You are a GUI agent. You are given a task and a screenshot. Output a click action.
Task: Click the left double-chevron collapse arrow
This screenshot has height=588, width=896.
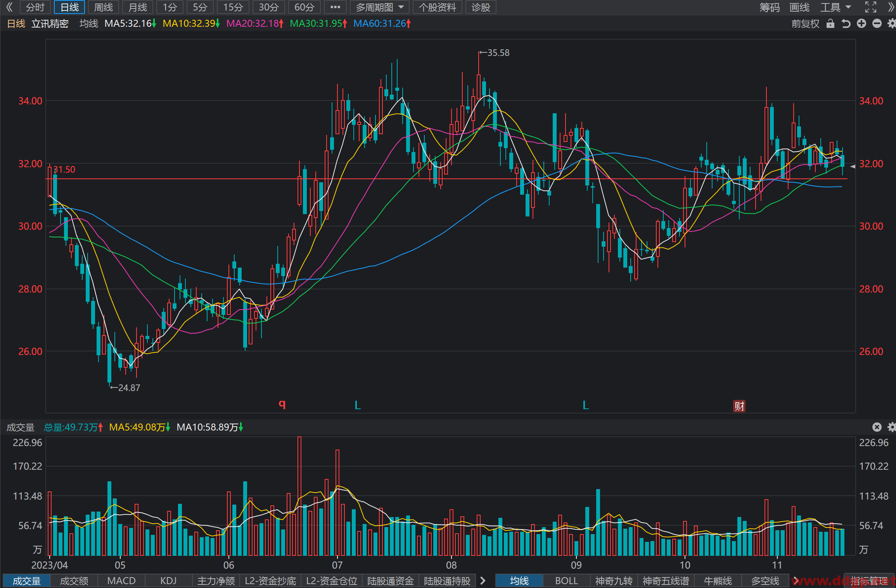[9, 7]
